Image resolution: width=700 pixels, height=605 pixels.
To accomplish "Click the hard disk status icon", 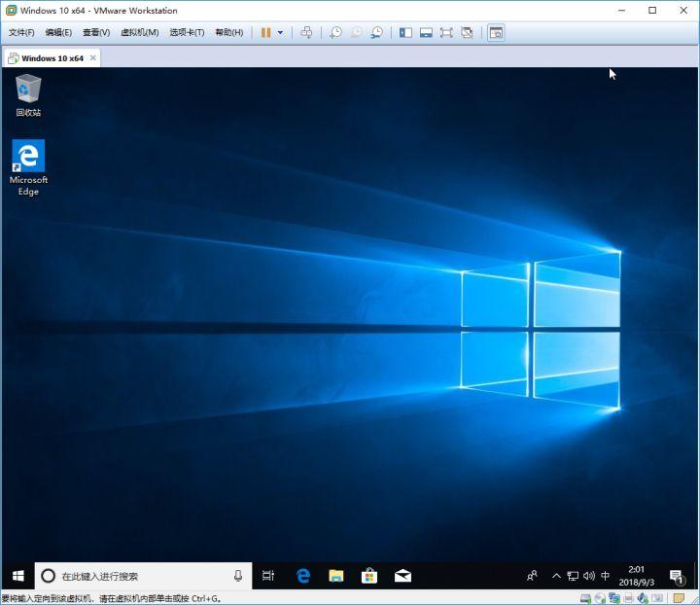I will [585, 598].
